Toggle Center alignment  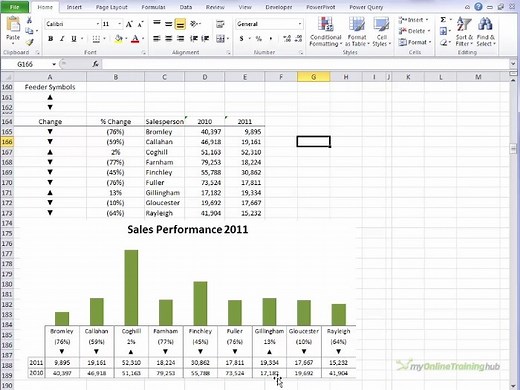[x=169, y=39]
